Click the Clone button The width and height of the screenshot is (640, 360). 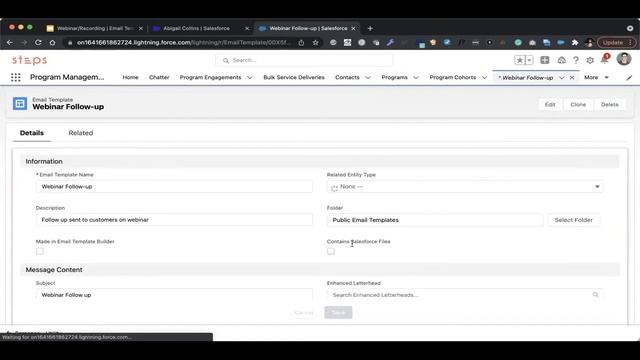[x=578, y=104]
